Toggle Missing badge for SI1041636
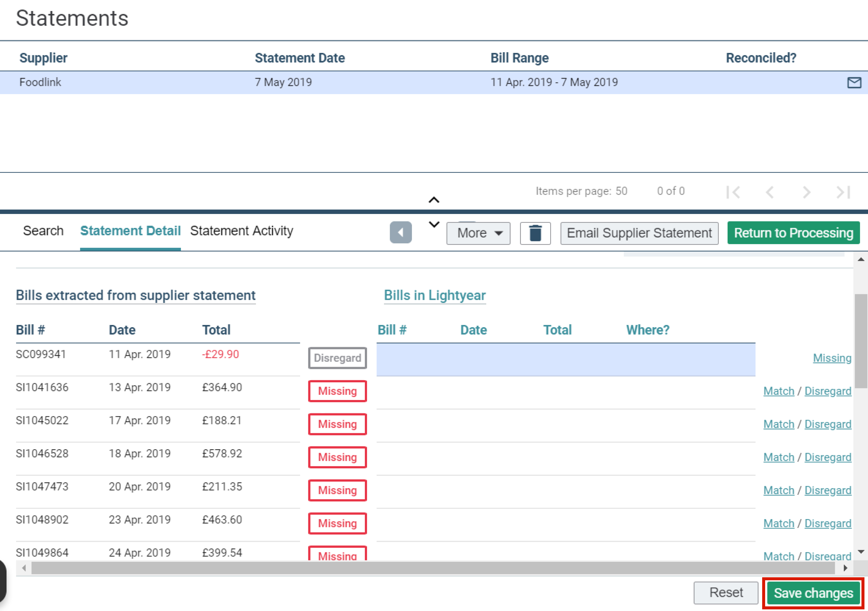The width and height of the screenshot is (868, 611). tap(337, 391)
